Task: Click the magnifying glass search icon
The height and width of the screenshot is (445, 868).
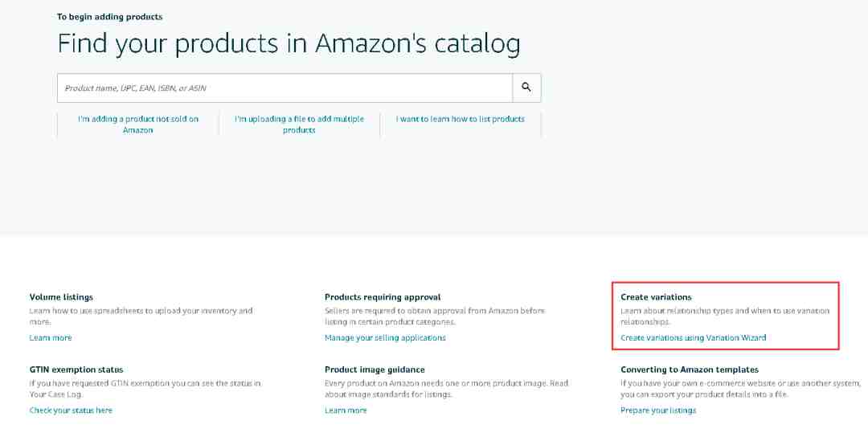Action: tap(526, 88)
